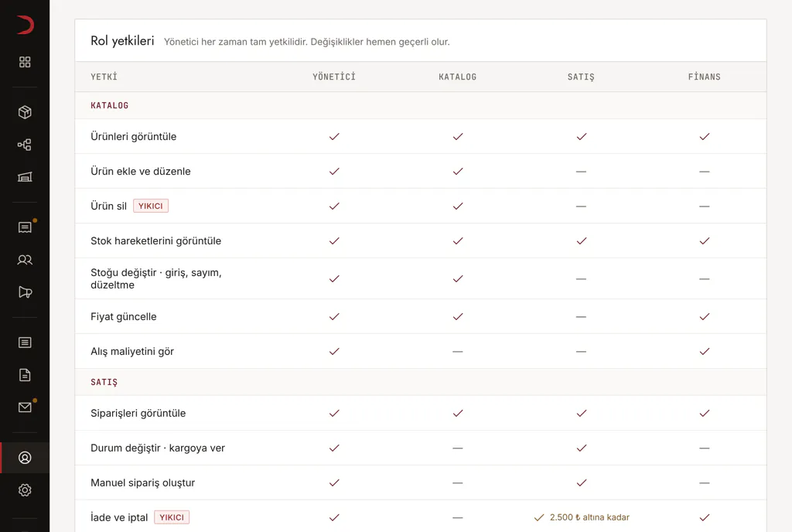Toggle Fiyat güncelle permission for Finans
This screenshot has height=532, width=792.
pos(704,316)
